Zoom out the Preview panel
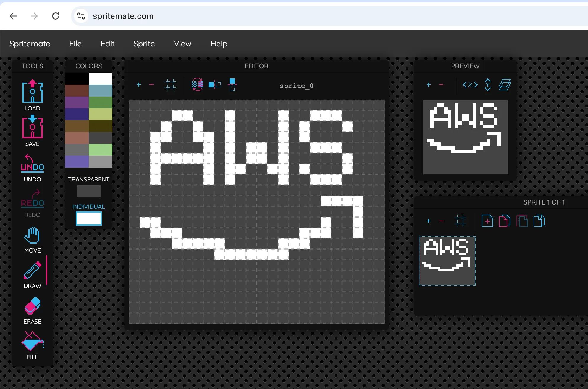The width and height of the screenshot is (588, 389). coord(441,85)
